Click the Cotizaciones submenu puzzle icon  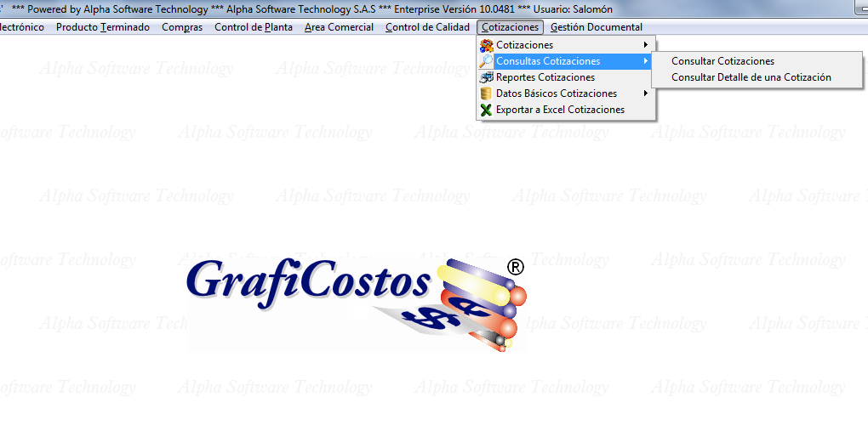pyautogui.click(x=487, y=45)
